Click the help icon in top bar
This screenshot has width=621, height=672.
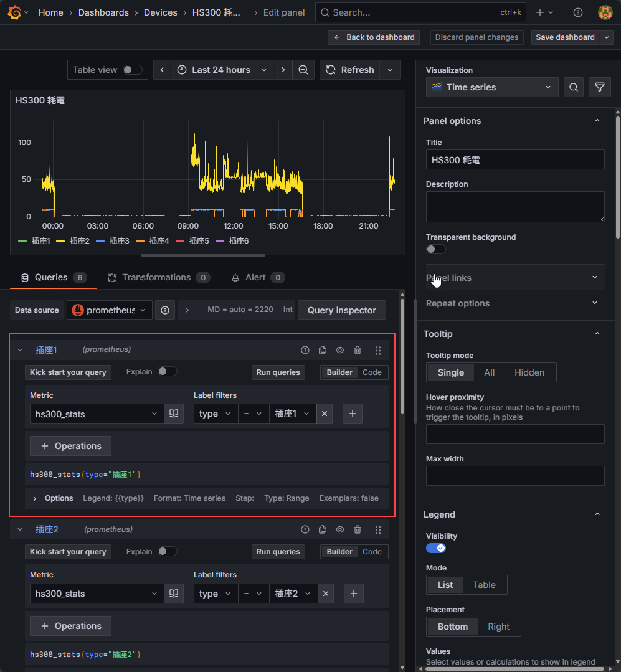[578, 12]
